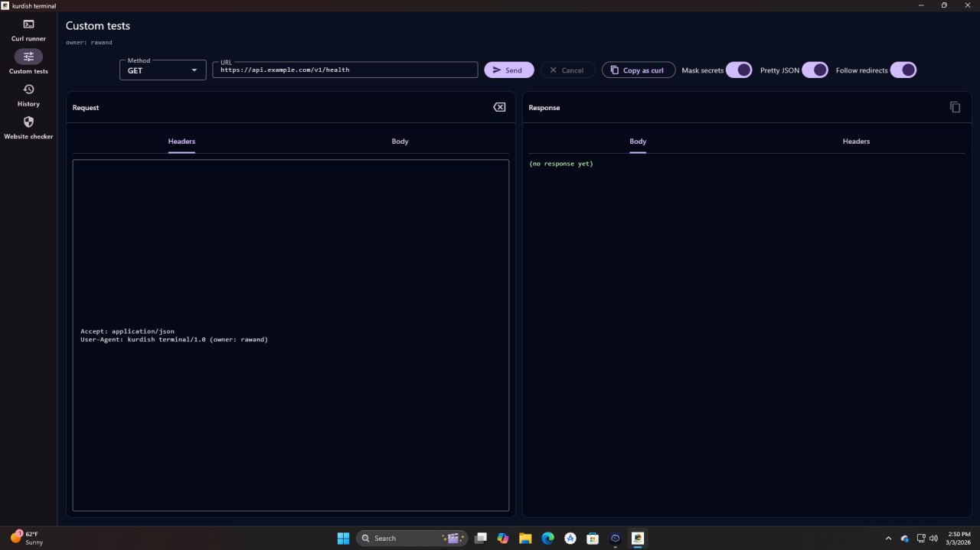Click the Cancel button
This screenshot has width=980, height=550.
[567, 70]
